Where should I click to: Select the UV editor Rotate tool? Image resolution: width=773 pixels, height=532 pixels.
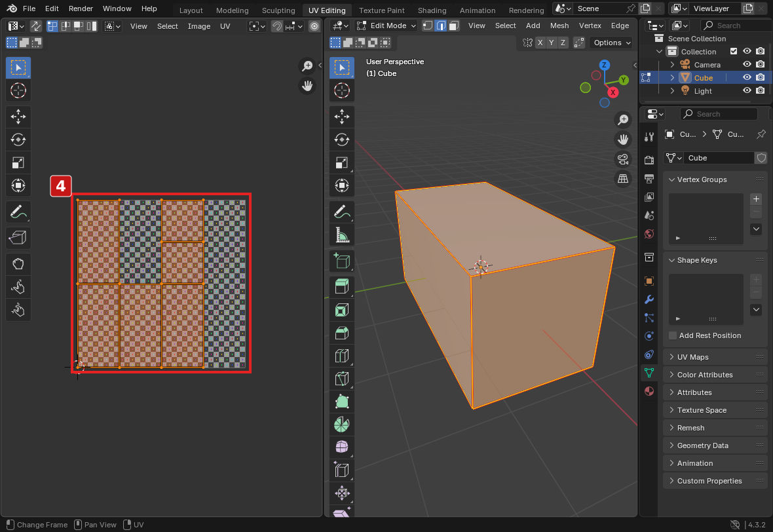coord(18,140)
